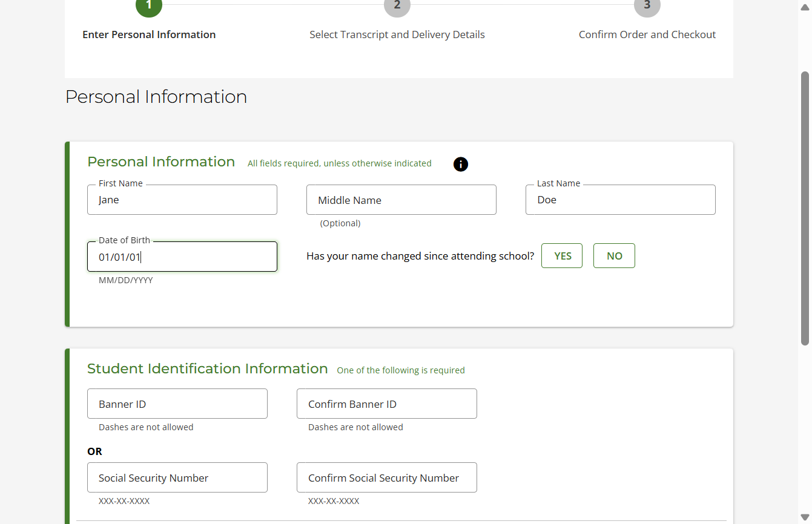The image size is (812, 524).
Task: Click XXX-XX-XXXX hint under Confirm Social Security Number
Action: point(334,501)
